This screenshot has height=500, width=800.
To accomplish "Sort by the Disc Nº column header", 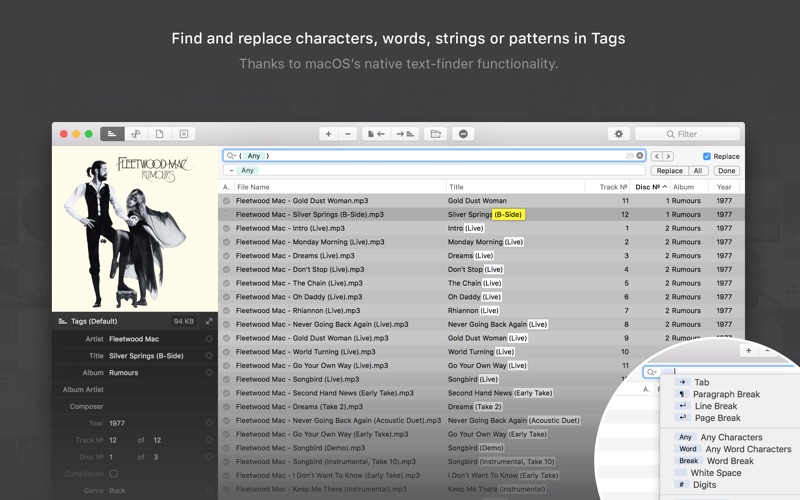I will [648, 187].
